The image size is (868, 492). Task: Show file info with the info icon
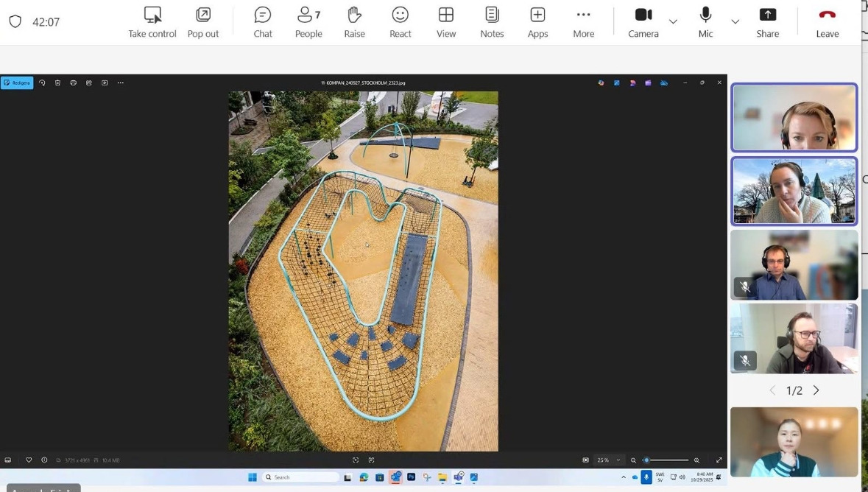click(44, 460)
